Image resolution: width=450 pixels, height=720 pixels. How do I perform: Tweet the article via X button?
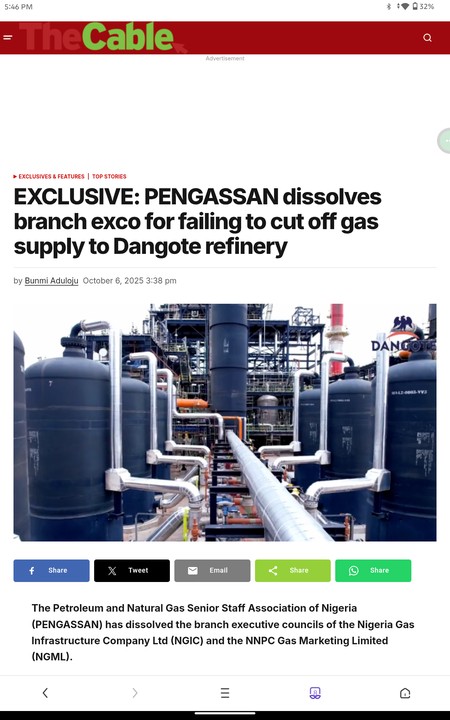(132, 570)
